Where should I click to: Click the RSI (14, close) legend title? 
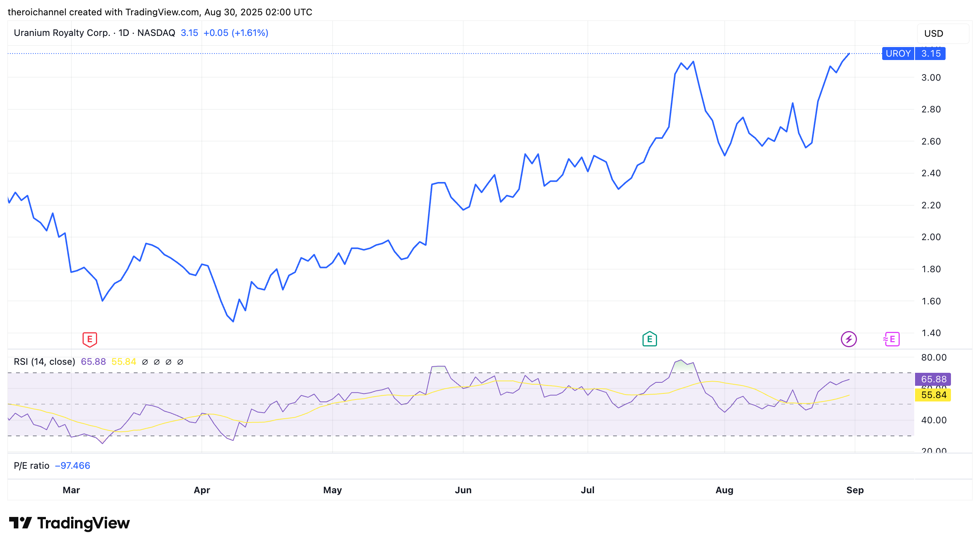click(x=44, y=362)
